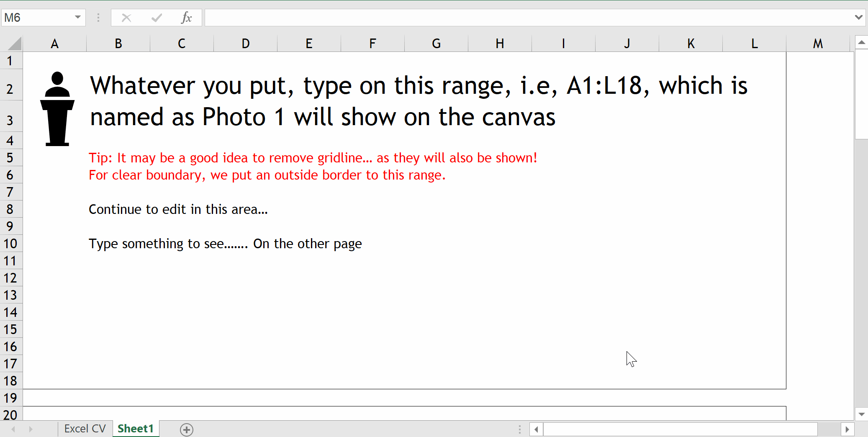Select the Sheet1 tab

(x=136, y=429)
